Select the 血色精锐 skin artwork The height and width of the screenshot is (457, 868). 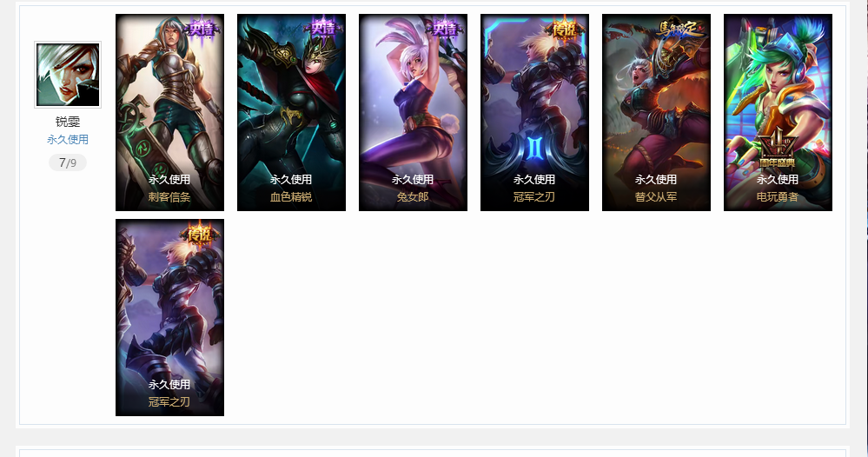click(292, 112)
